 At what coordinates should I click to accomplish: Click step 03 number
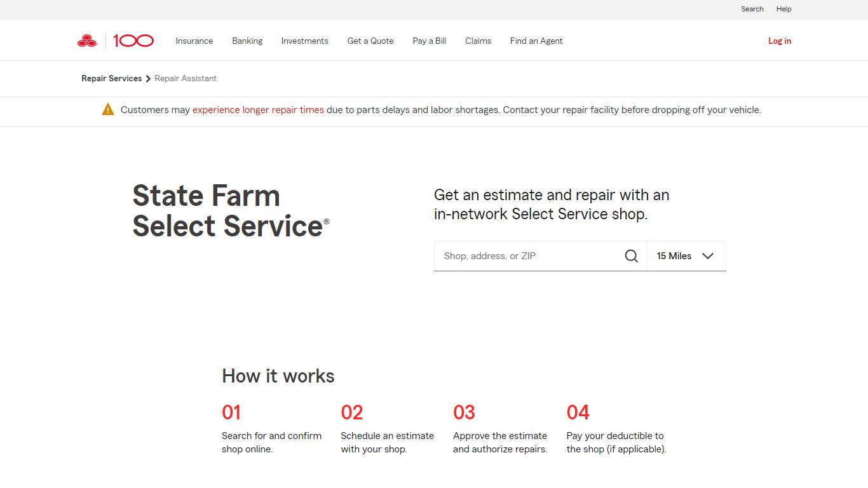pos(464,412)
